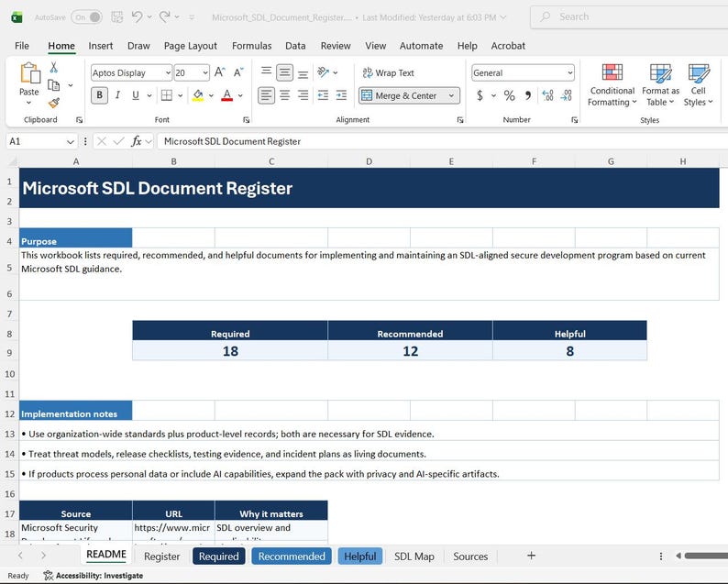Click Decrease Decimal icon
The width and height of the screenshot is (728, 584).
coord(566,95)
